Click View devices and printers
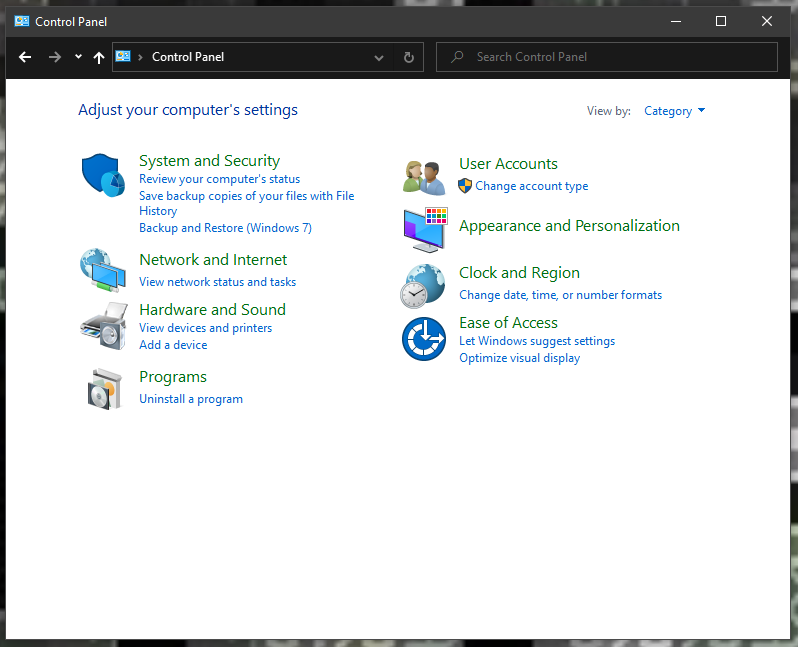This screenshot has width=798, height=647. tap(206, 328)
